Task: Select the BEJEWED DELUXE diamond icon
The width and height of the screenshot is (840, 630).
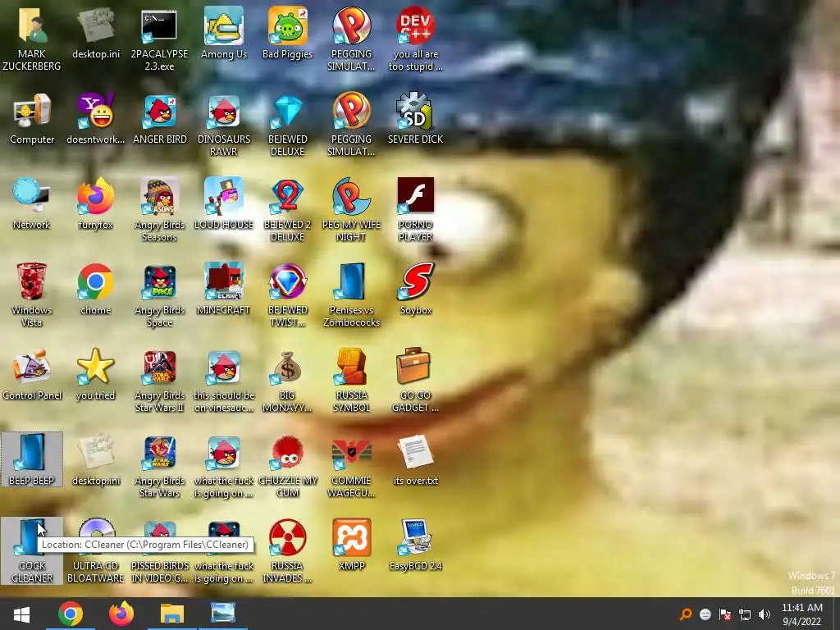Action: coord(287,112)
